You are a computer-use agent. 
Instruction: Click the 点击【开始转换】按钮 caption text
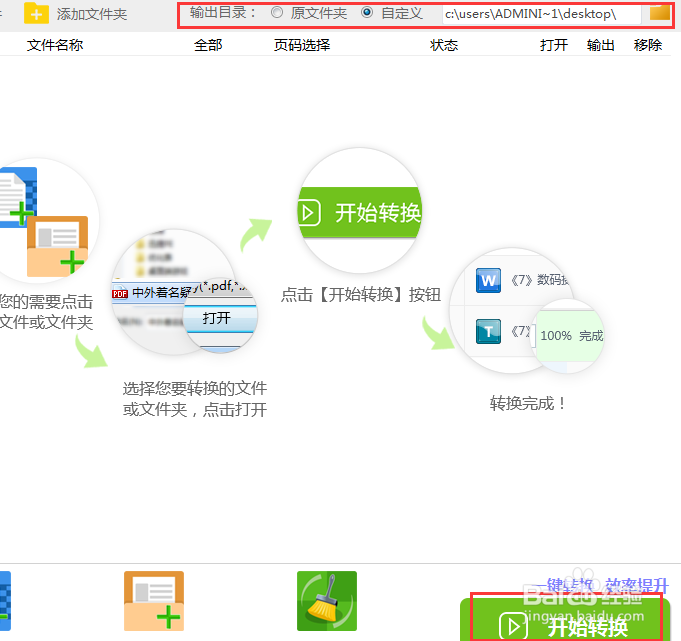pos(361,295)
